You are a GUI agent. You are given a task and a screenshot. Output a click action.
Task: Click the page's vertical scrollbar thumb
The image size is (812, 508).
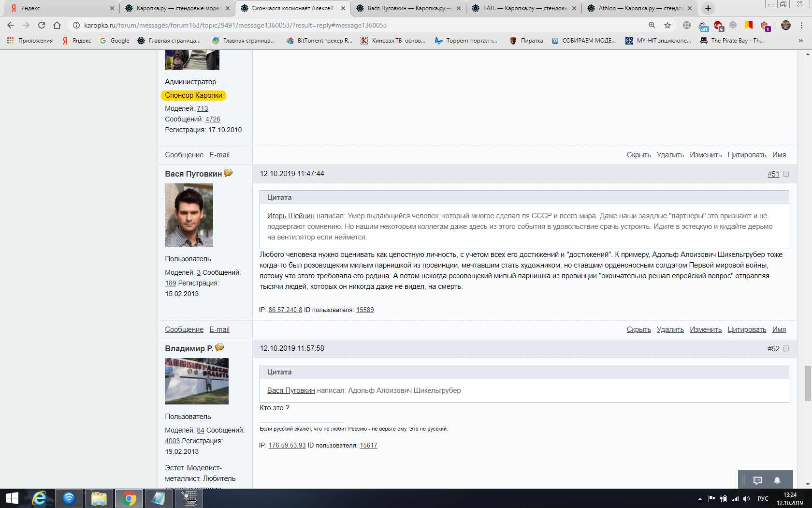808,383
